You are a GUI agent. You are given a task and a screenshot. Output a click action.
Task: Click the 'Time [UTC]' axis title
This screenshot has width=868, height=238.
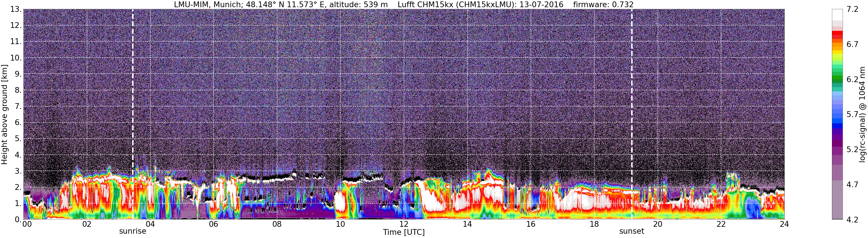pos(404,232)
